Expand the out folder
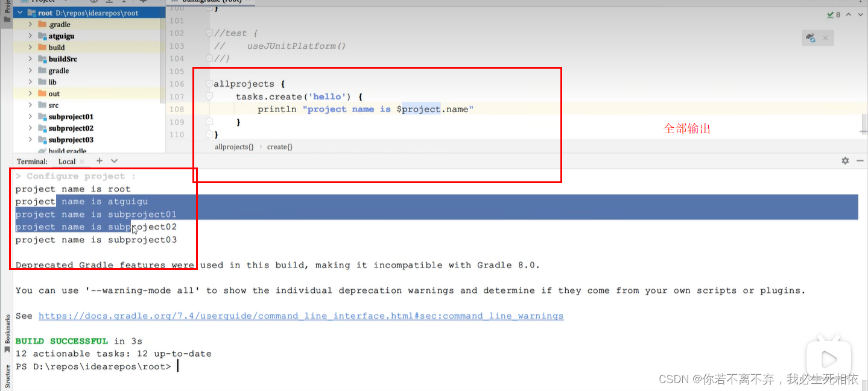 point(30,93)
